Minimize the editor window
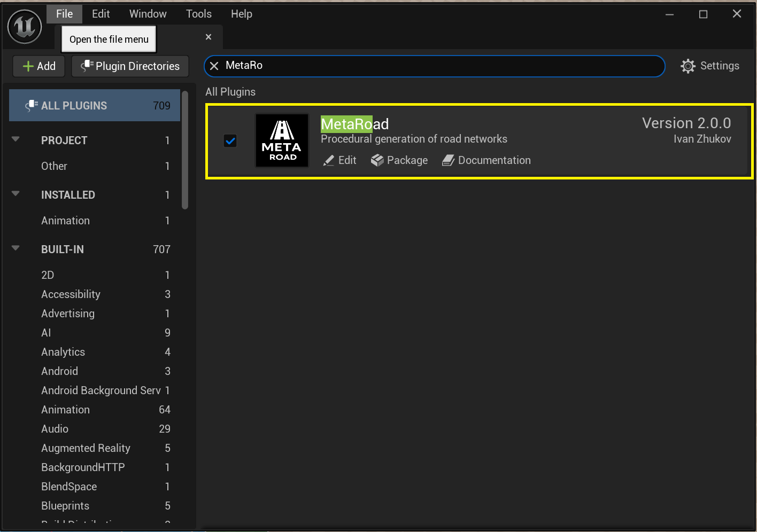757x532 pixels. (669, 14)
